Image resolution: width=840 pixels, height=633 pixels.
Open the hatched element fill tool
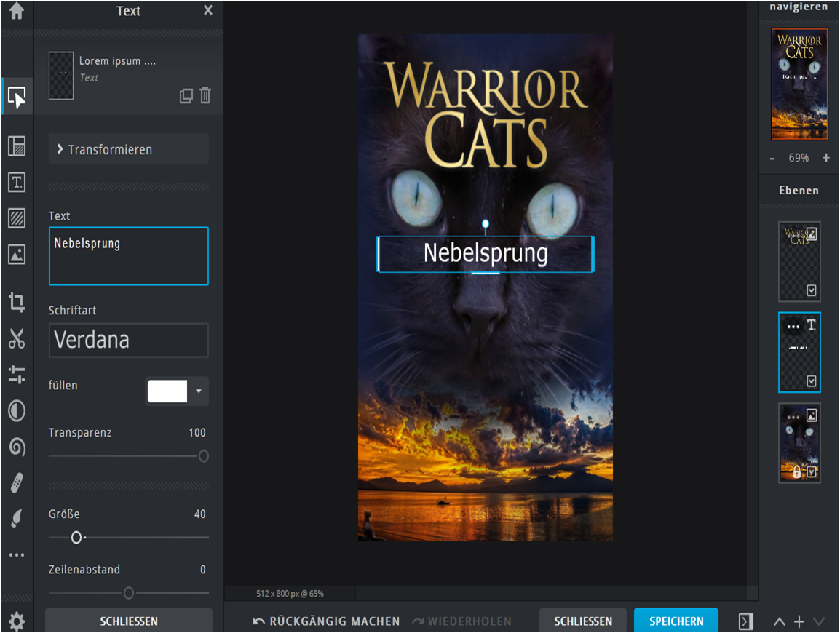17,218
